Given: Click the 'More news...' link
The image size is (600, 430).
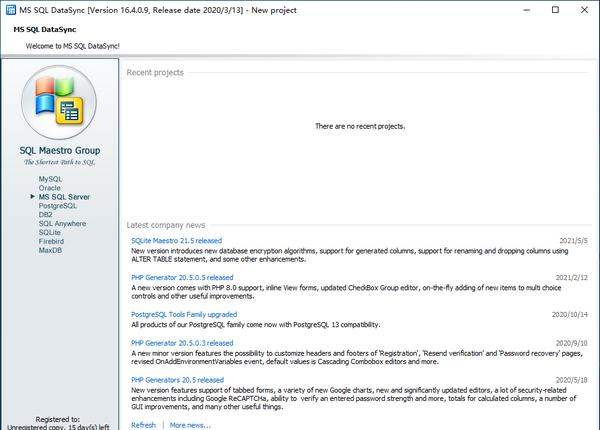Looking at the screenshot, I should tap(190, 425).
